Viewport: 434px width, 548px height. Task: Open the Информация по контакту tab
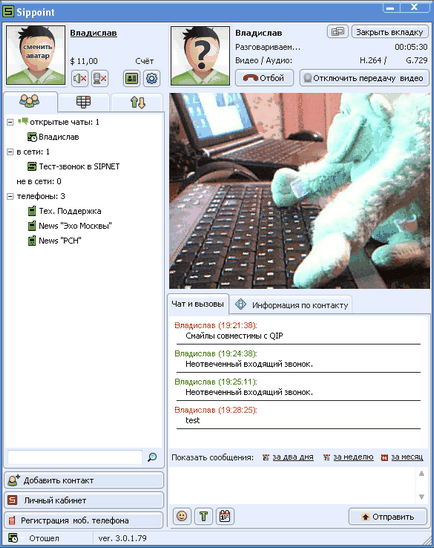click(292, 305)
